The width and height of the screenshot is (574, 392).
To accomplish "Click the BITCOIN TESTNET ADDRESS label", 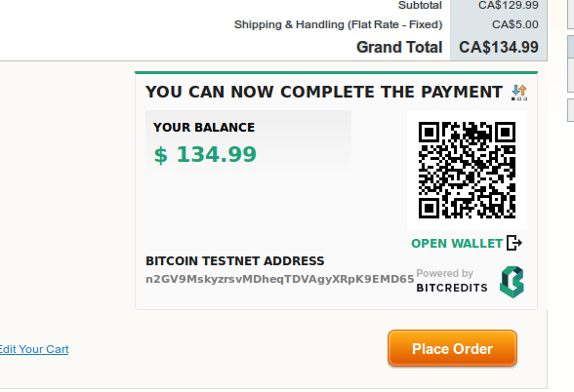I will [235, 261].
